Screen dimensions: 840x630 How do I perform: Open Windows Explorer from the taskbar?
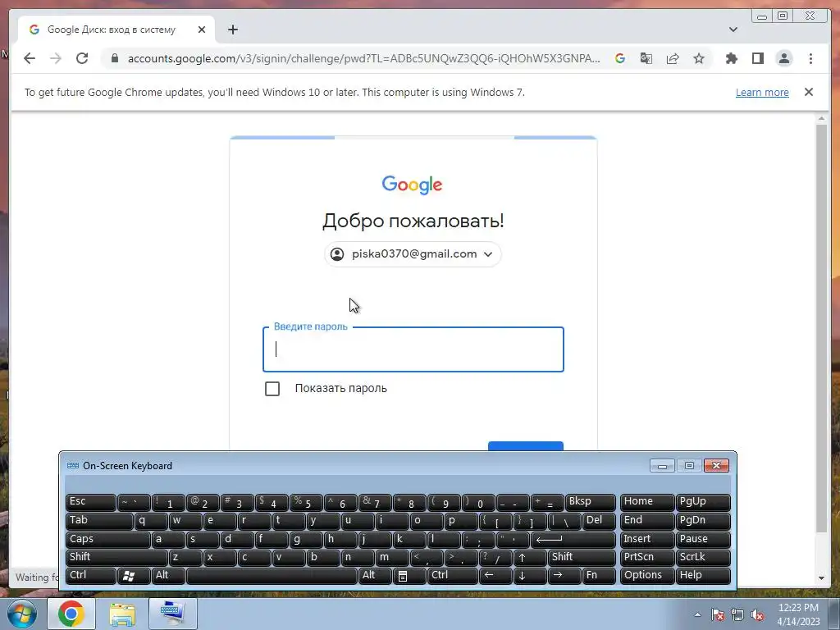coord(122,614)
